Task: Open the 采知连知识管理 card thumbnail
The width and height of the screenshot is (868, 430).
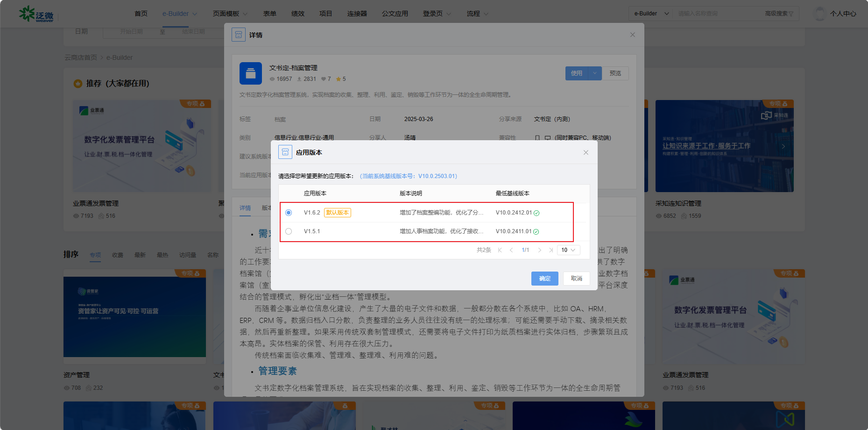Action: click(x=725, y=146)
